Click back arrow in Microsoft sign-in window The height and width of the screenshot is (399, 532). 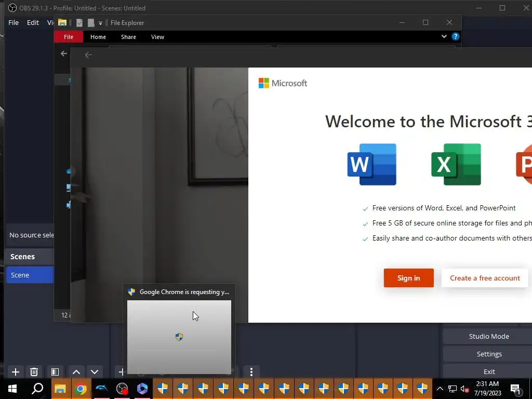[88, 55]
